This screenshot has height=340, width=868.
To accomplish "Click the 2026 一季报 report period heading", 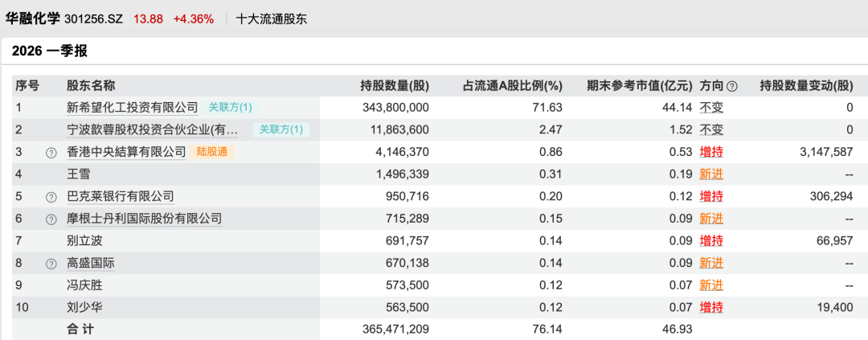I will pos(50,51).
